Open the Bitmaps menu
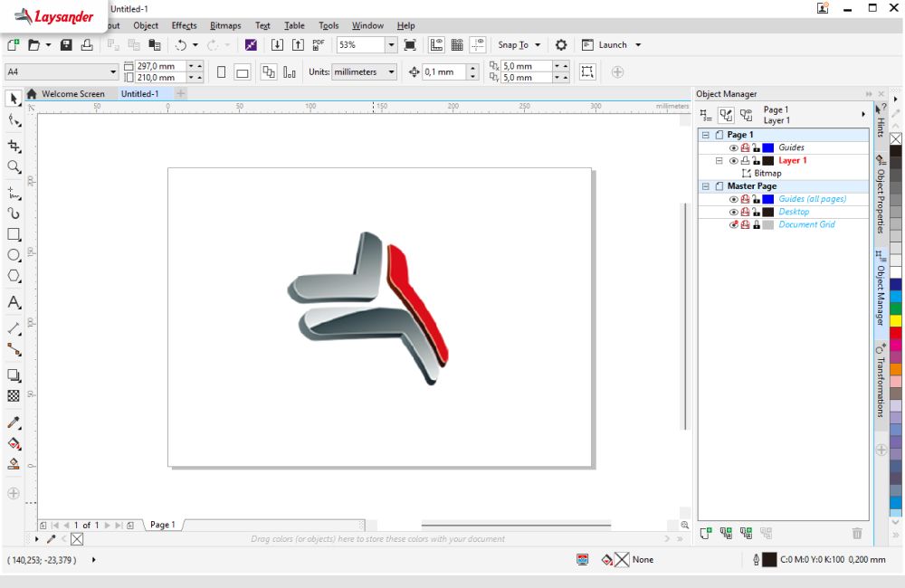Screen dimensions: 905x588 pyautogui.click(x=225, y=25)
